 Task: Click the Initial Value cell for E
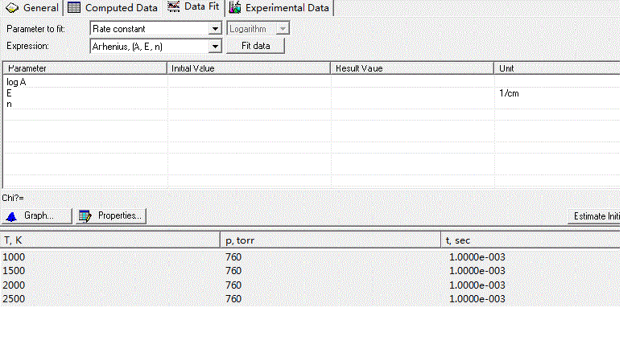pyautogui.click(x=249, y=93)
